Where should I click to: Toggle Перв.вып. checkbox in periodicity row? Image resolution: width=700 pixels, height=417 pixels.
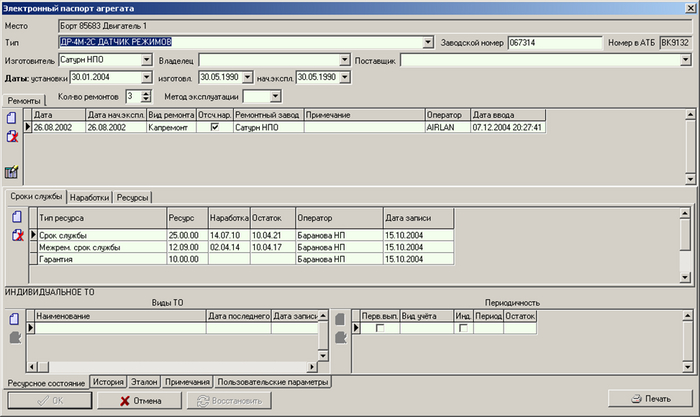[x=380, y=328]
